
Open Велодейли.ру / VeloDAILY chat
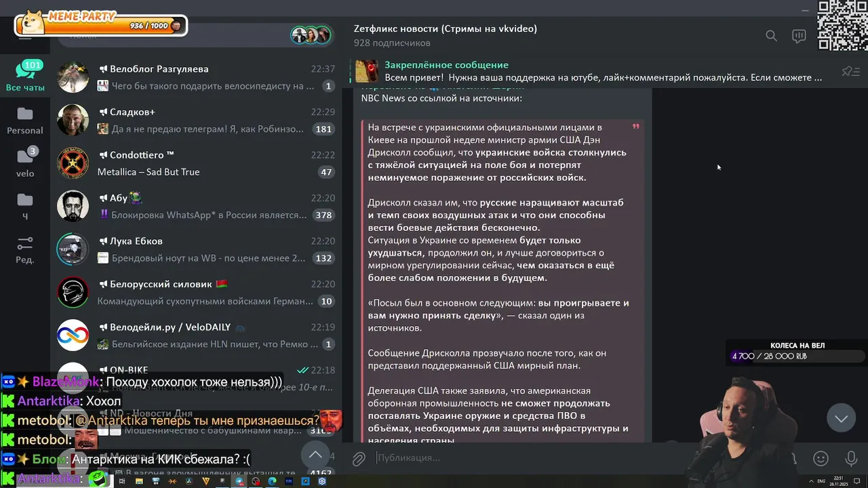(196, 335)
